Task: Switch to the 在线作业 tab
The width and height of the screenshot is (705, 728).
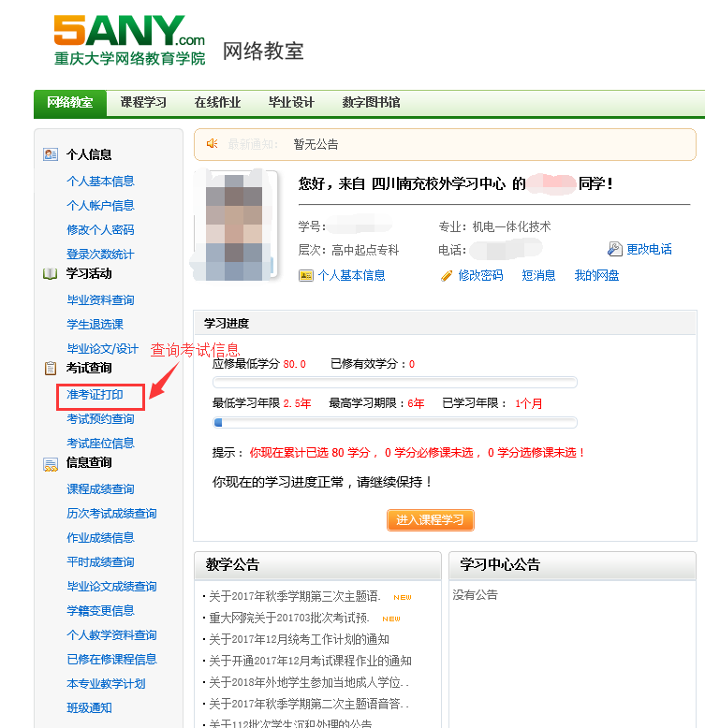Action: click(x=217, y=103)
